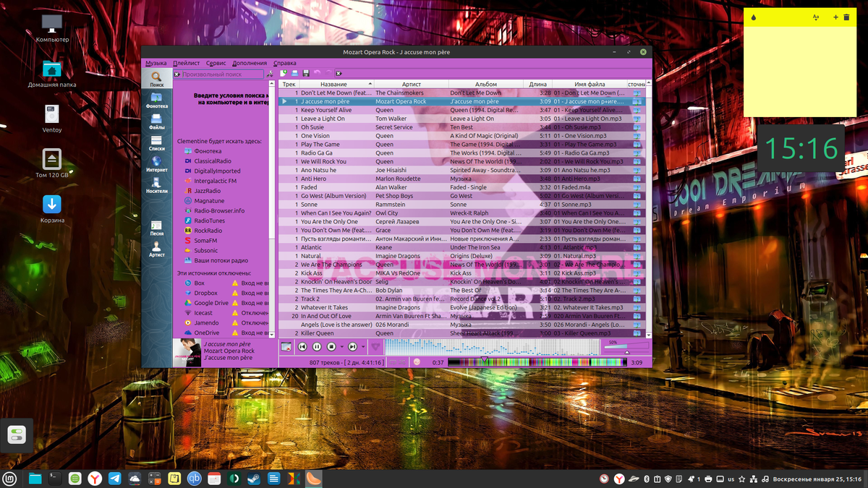Open the Корзина desktop icon
The image size is (868, 488).
[52, 209]
